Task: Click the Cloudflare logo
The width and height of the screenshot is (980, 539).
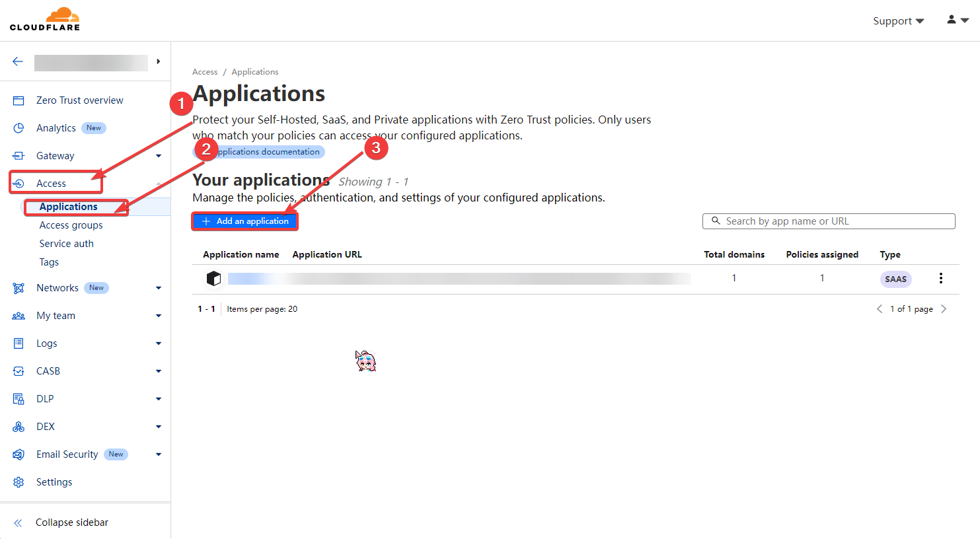Action: [45, 19]
